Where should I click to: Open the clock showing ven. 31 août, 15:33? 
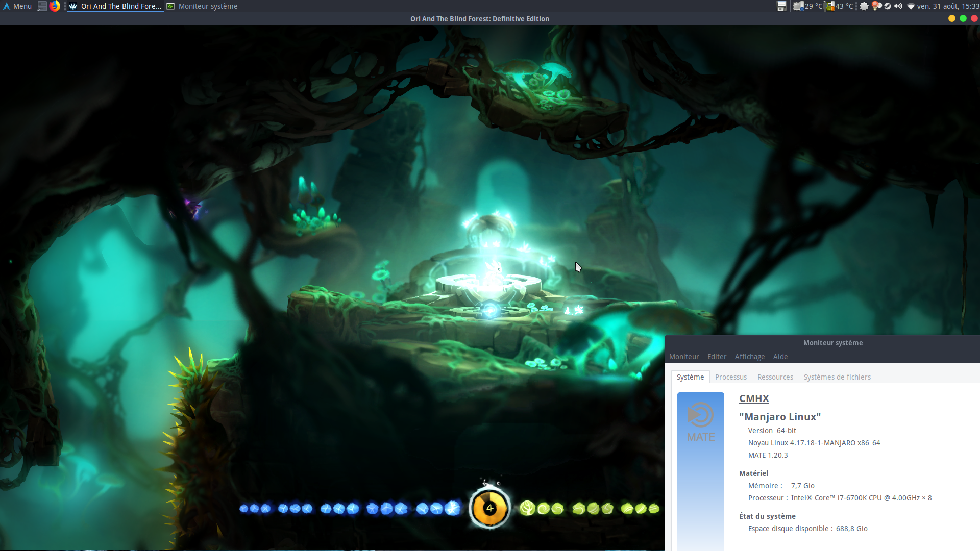coord(948,6)
